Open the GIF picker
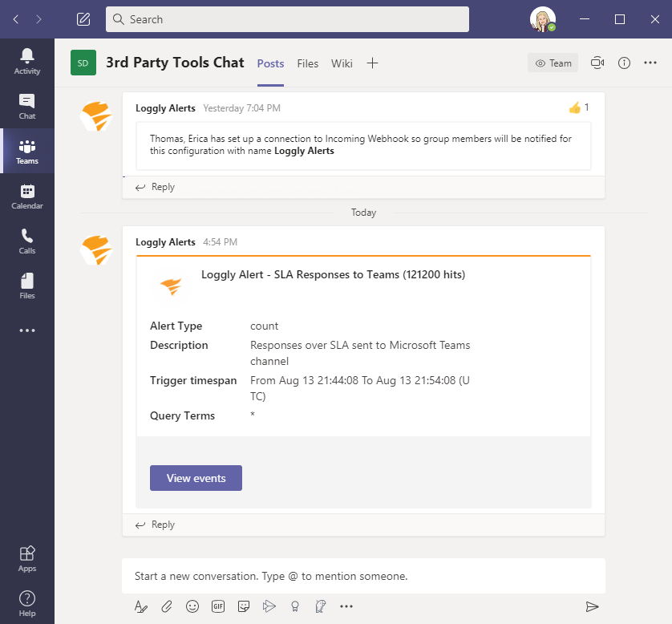Image resolution: width=672 pixels, height=624 pixels. pyautogui.click(x=217, y=606)
